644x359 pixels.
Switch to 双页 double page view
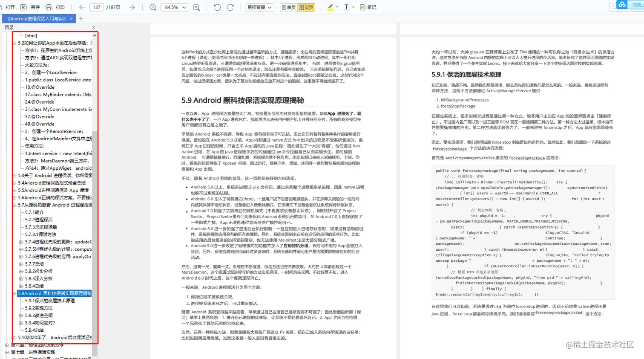click(306, 7)
